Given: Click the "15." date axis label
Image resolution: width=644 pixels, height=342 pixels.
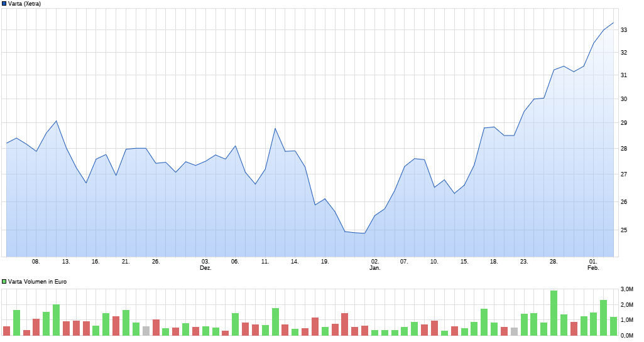Looking at the screenshot, I should [x=464, y=261].
